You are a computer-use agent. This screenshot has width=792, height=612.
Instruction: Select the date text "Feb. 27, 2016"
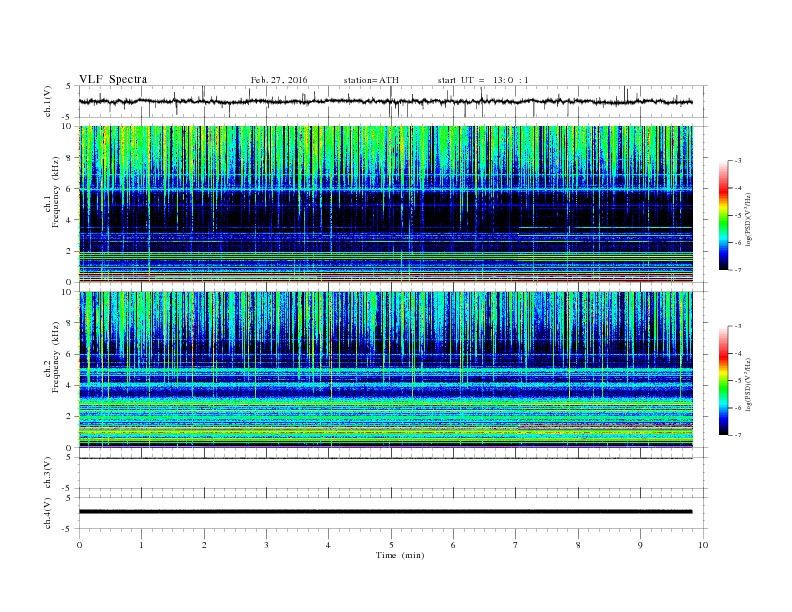click(x=279, y=80)
